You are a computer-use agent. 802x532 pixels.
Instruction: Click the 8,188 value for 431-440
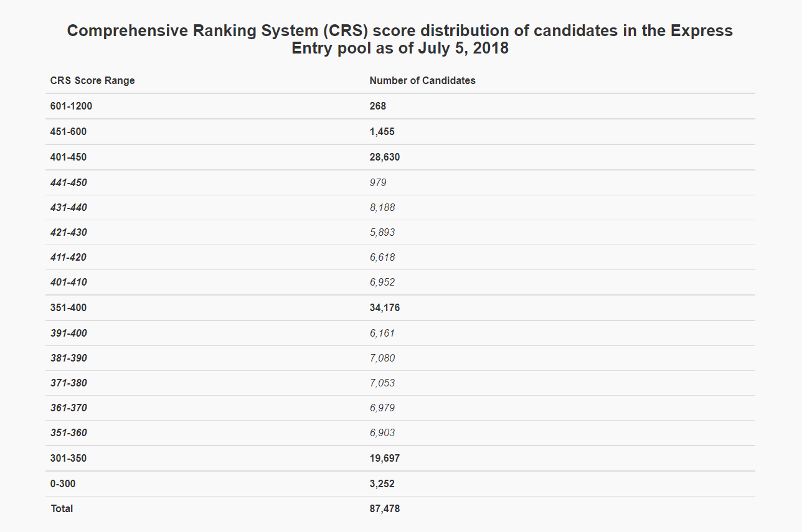[x=382, y=208]
